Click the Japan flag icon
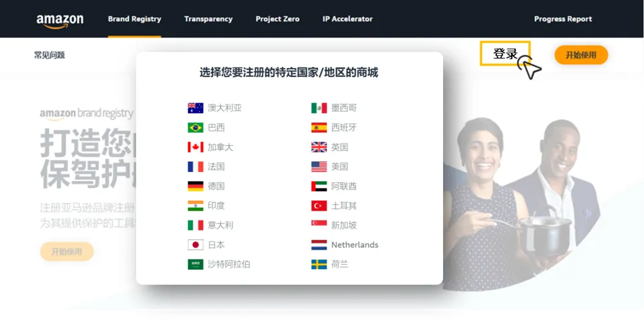Viewport: 644px width, 321px height. pyautogui.click(x=195, y=245)
